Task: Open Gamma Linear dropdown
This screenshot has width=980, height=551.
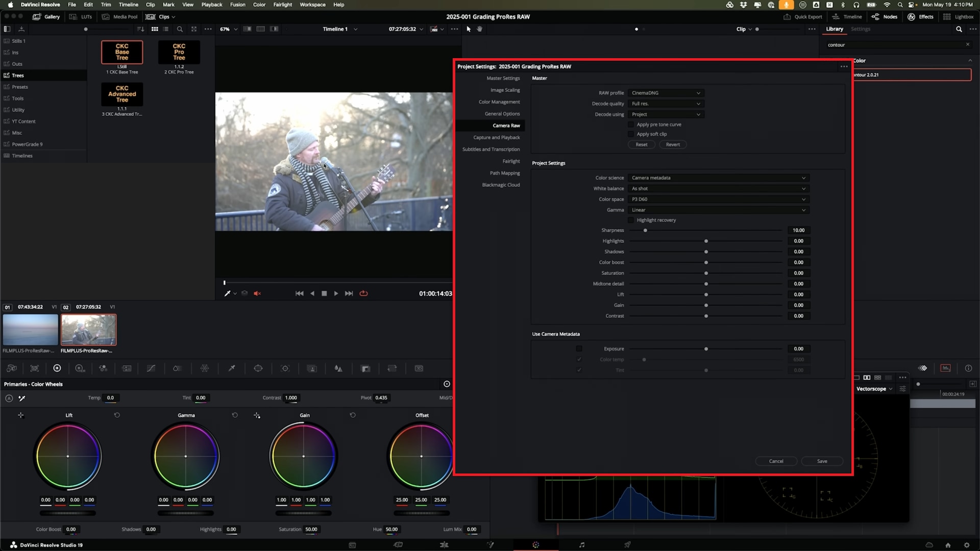Action: [718, 210]
